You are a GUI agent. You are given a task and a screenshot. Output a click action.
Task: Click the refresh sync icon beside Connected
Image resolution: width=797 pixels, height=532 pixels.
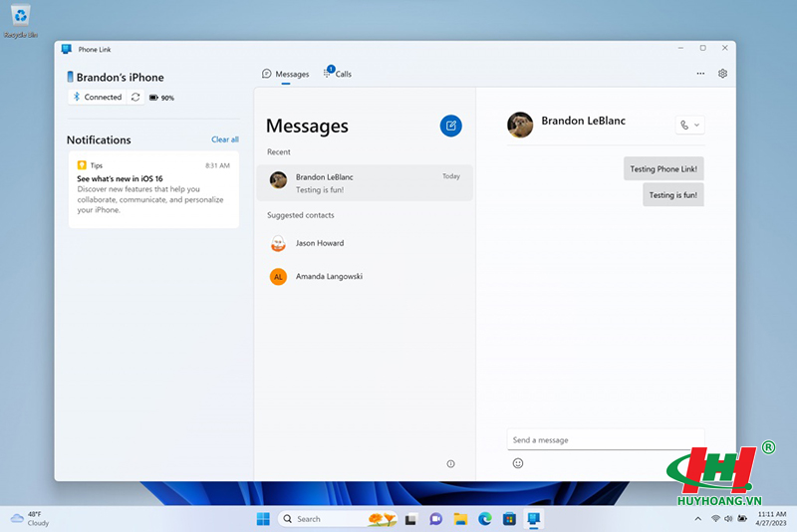click(x=135, y=97)
